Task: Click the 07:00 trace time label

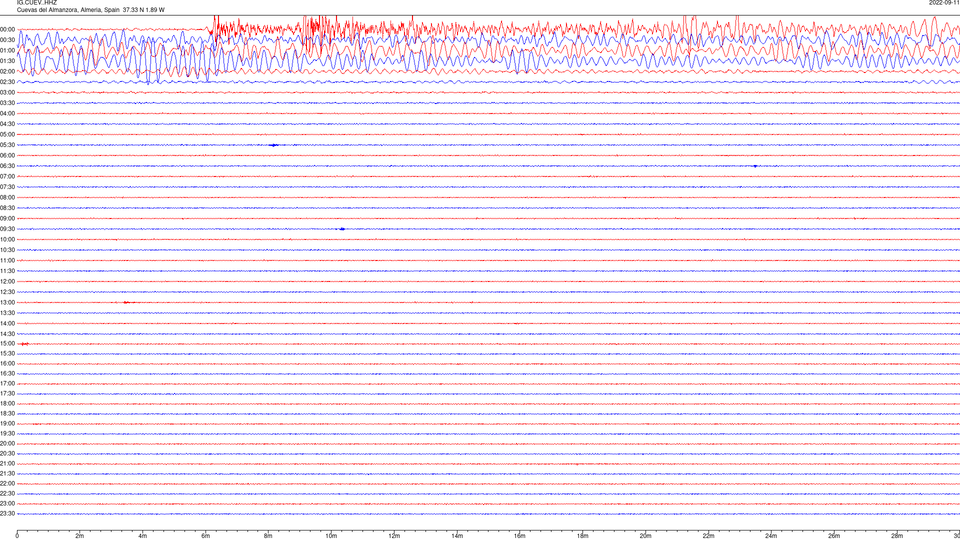Action: point(7,177)
